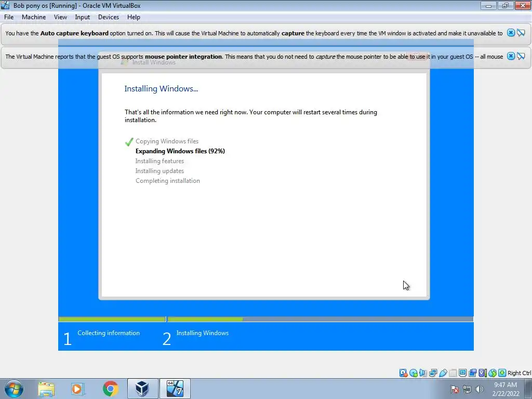Click the don't-show-again icon on mouse integration notice
The height and width of the screenshot is (399, 532).
521,56
